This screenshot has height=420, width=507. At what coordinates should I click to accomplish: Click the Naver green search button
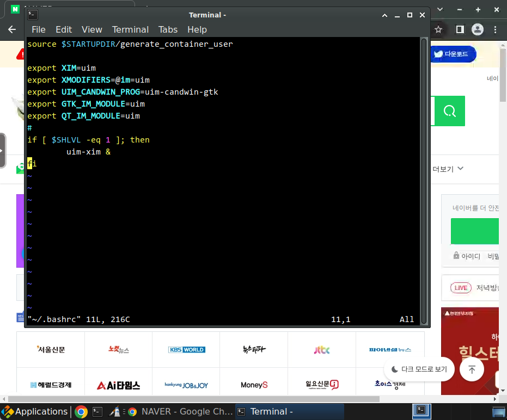pos(449,111)
